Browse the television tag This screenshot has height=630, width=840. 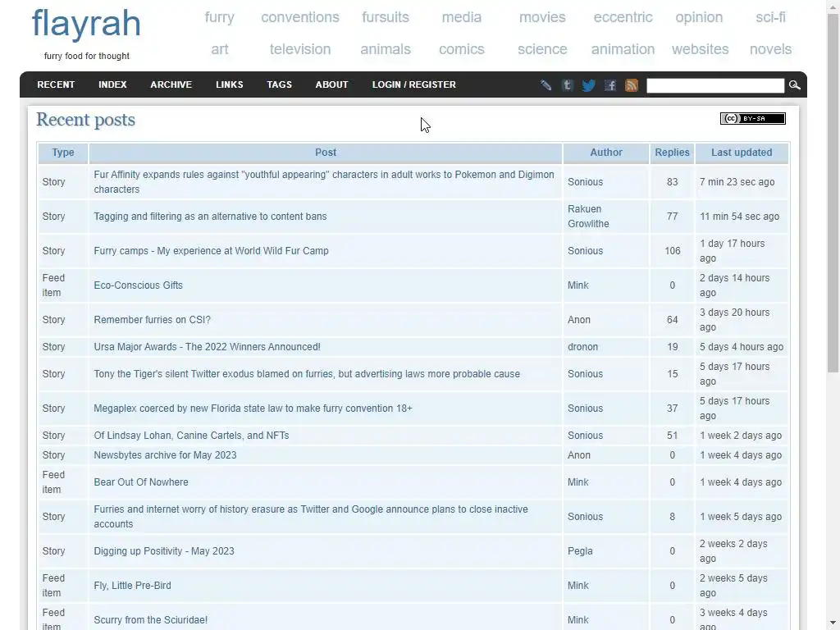pos(300,49)
